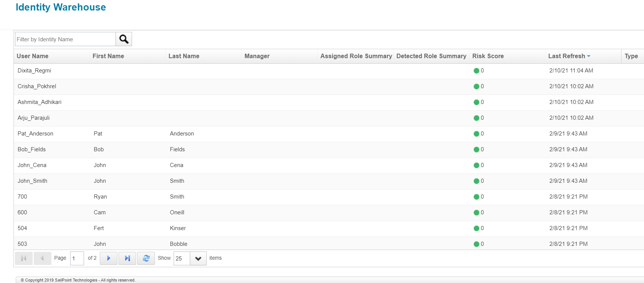Image resolution: width=644 pixels, height=283 pixels.
Task: Focus the Filter by Identity Name field
Action: [65, 39]
